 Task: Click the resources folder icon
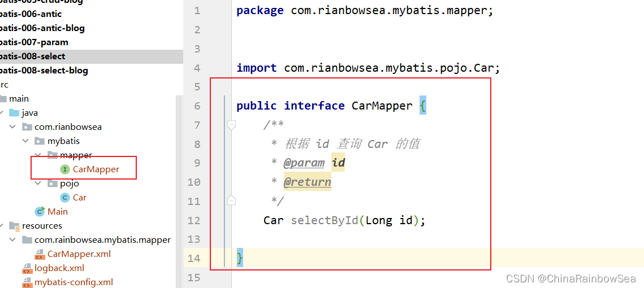pyautogui.click(x=14, y=226)
